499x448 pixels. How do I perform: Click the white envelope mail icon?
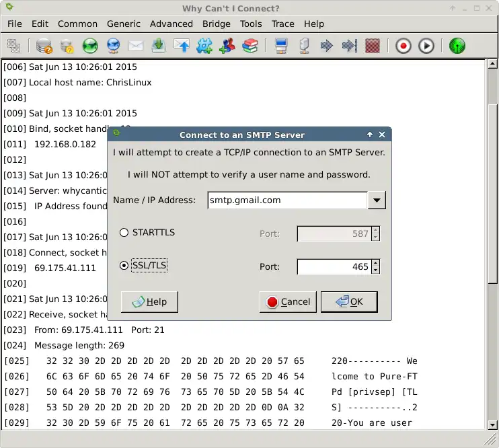[136, 46]
